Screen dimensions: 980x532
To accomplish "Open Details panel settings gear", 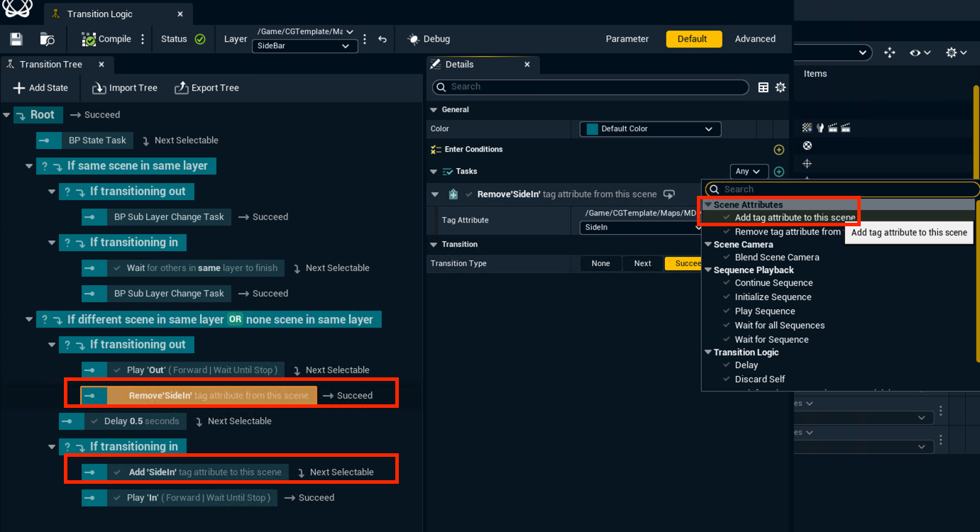I will point(781,87).
